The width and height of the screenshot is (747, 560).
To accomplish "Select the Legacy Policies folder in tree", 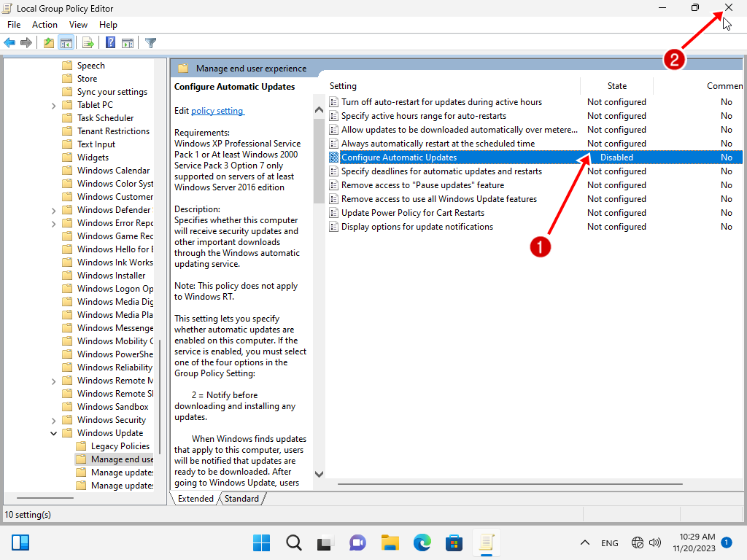I will 120,446.
